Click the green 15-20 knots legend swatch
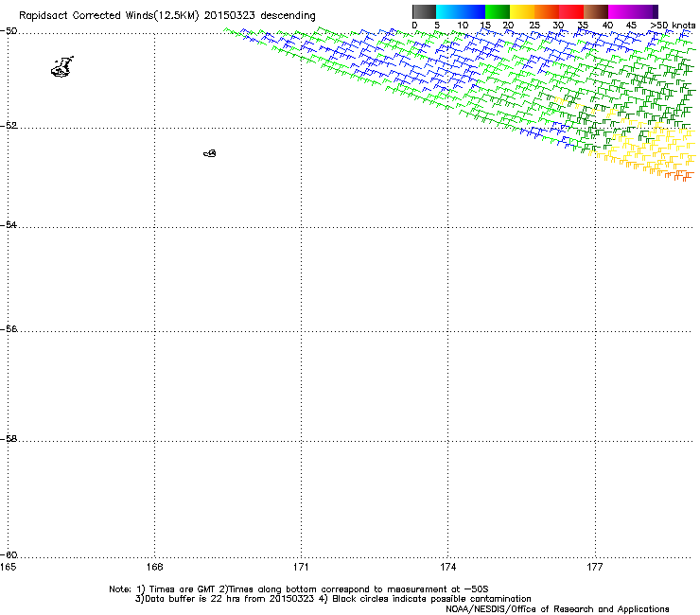The image size is (700, 615). pos(498,11)
